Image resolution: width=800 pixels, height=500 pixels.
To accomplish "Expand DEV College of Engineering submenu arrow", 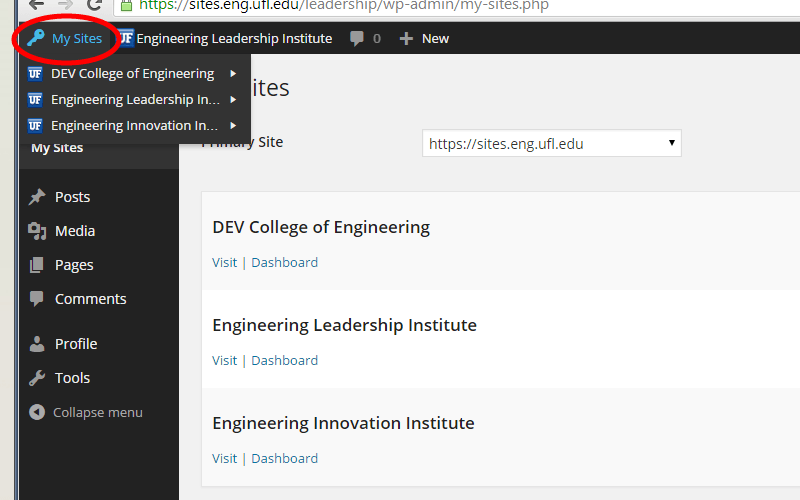I will [233, 73].
